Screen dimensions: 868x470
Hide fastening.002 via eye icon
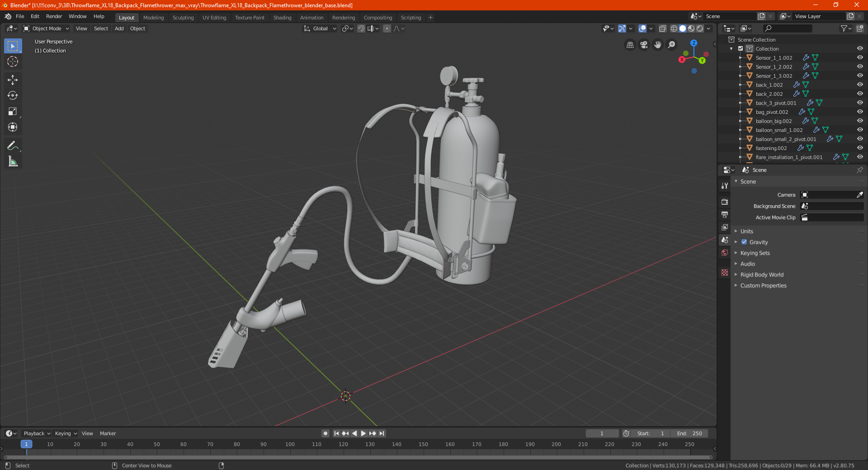click(860, 148)
